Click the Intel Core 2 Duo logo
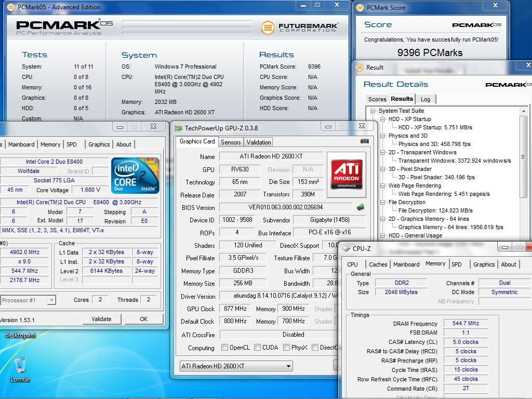532x399 pixels. (136, 176)
